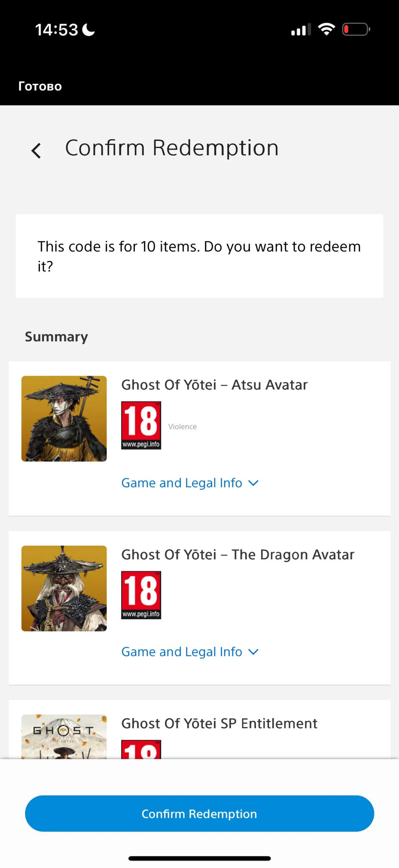Tap the Ghost Of Yōtei – The Dragon Avatar title

[237, 555]
